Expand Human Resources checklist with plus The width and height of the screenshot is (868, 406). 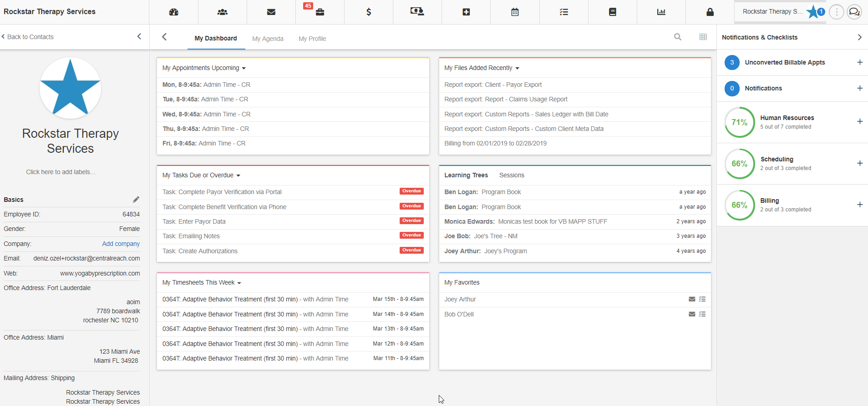tap(860, 121)
